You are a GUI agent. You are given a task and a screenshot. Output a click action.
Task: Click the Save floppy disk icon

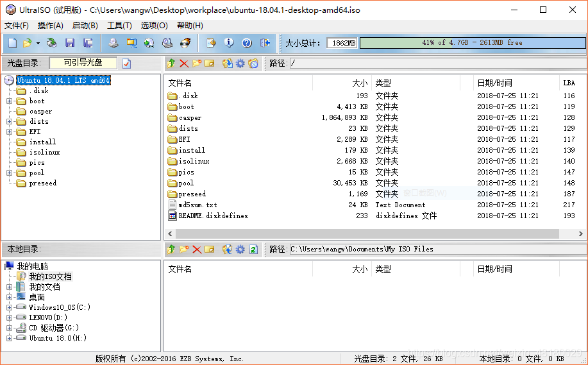coord(70,43)
